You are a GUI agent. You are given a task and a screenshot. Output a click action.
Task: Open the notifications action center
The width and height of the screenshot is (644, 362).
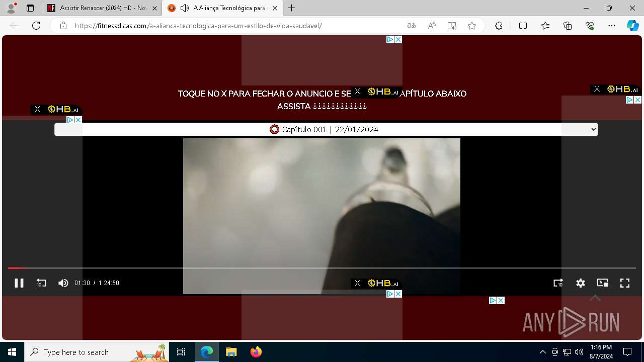click(x=627, y=352)
